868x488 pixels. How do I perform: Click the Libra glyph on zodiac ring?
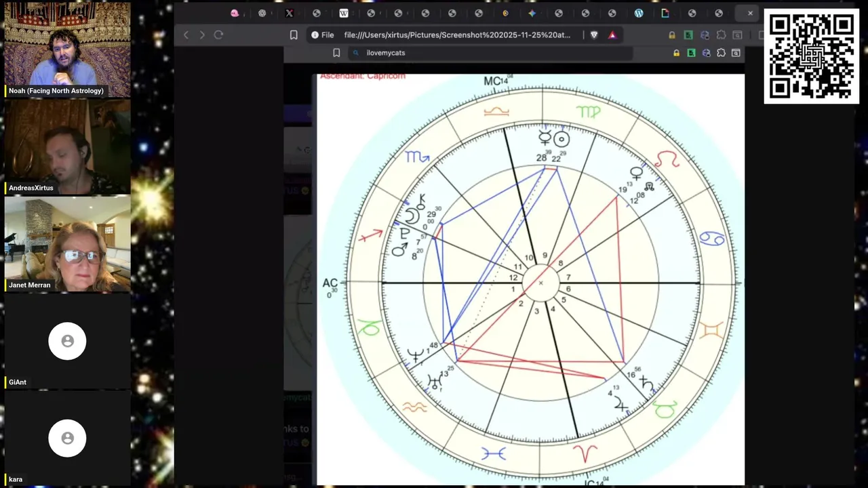(496, 111)
